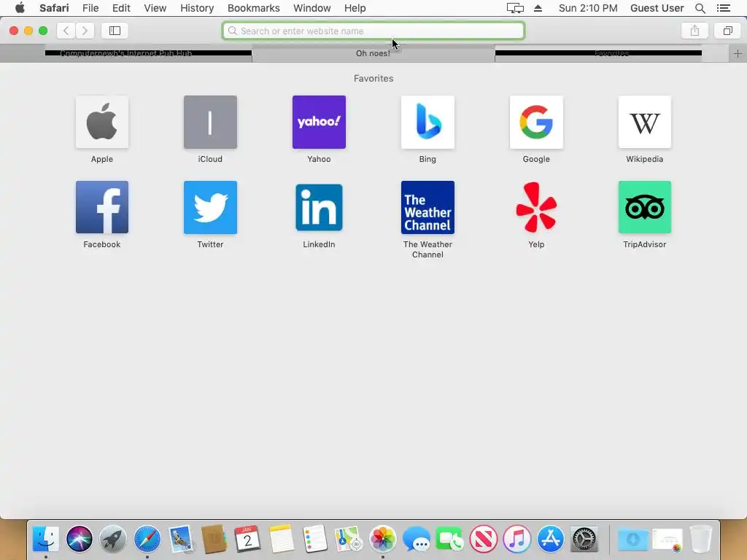Screen dimensions: 747x560
Task: Open Mail stamp icon in Dock
Action: (181, 539)
